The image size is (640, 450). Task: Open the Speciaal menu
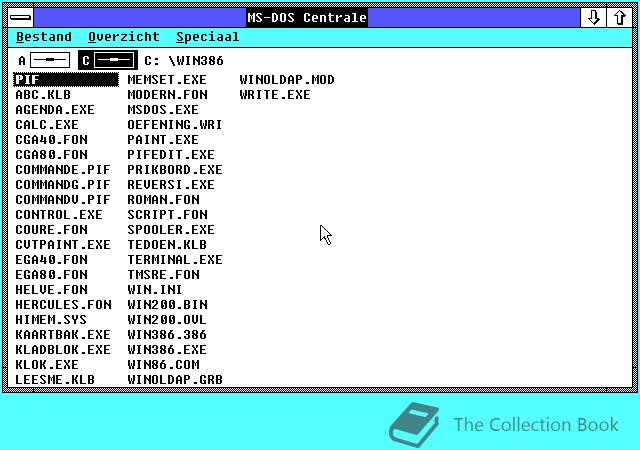point(208,37)
